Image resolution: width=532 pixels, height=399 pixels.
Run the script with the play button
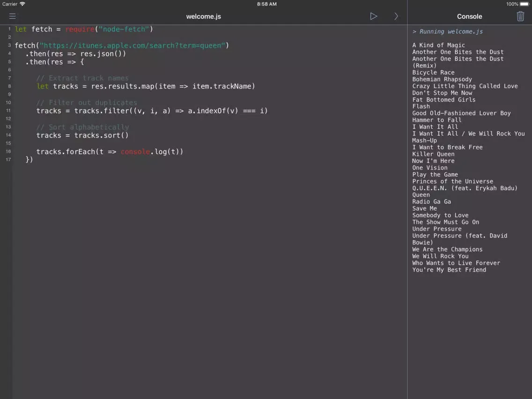click(374, 16)
